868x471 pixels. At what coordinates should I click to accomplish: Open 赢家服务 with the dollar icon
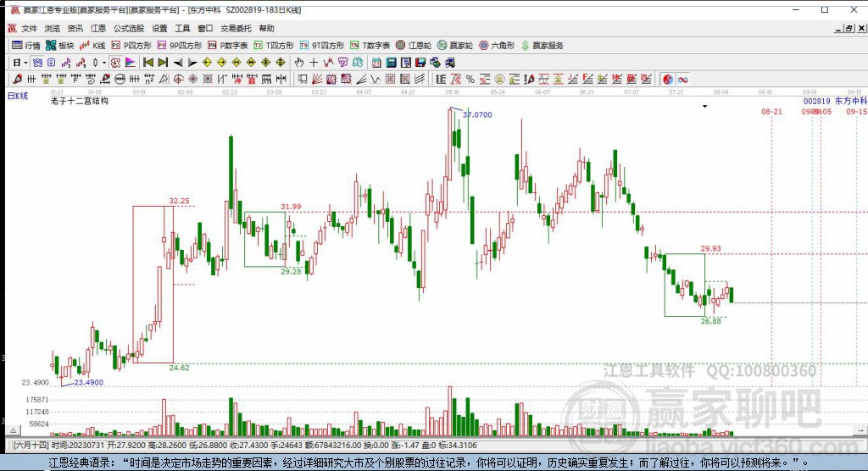(542, 46)
